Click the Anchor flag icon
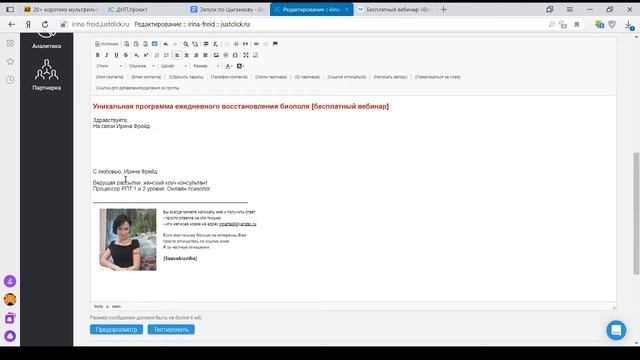The width and height of the screenshot is (640, 360). click(x=275, y=44)
